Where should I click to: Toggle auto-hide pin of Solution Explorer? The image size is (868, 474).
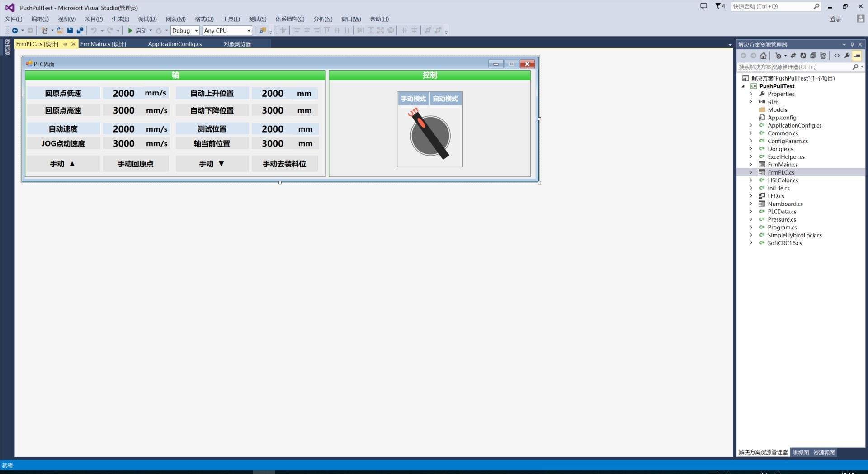pyautogui.click(x=852, y=44)
